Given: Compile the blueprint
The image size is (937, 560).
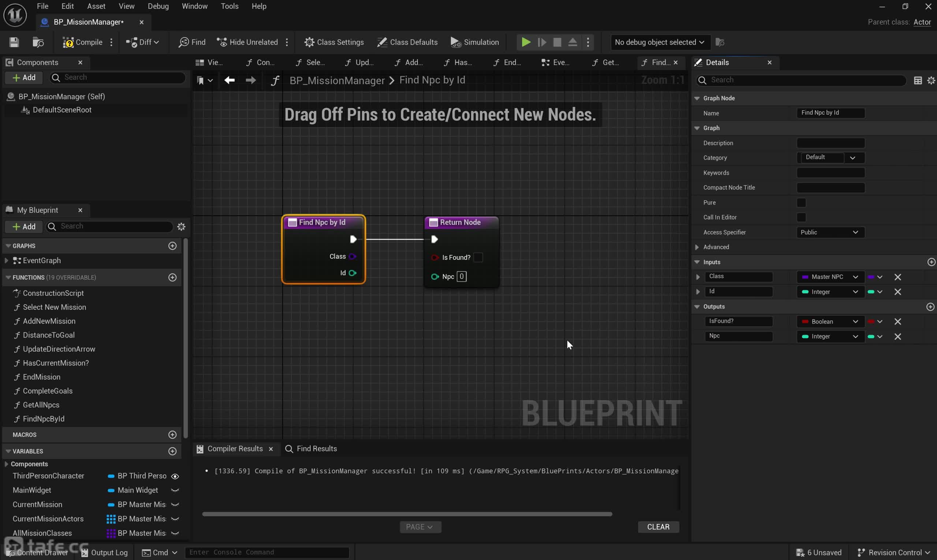Looking at the screenshot, I should point(82,42).
